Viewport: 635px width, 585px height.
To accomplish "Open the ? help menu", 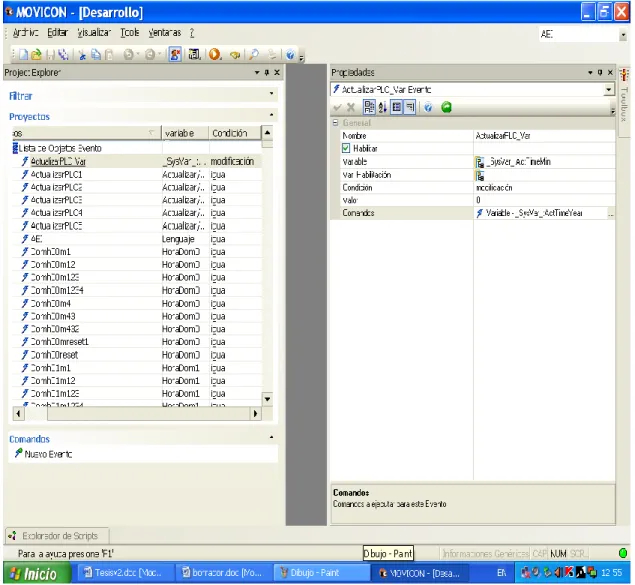I will coord(192,33).
